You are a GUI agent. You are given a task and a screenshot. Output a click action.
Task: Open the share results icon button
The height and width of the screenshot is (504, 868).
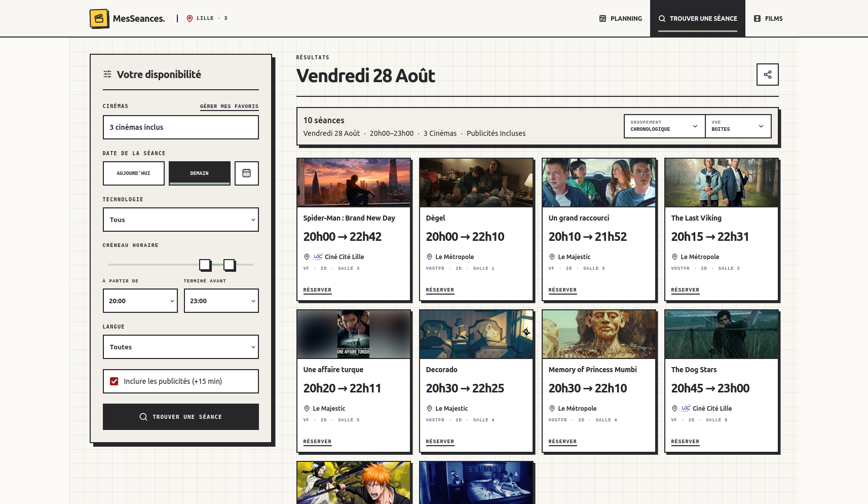coord(767,75)
